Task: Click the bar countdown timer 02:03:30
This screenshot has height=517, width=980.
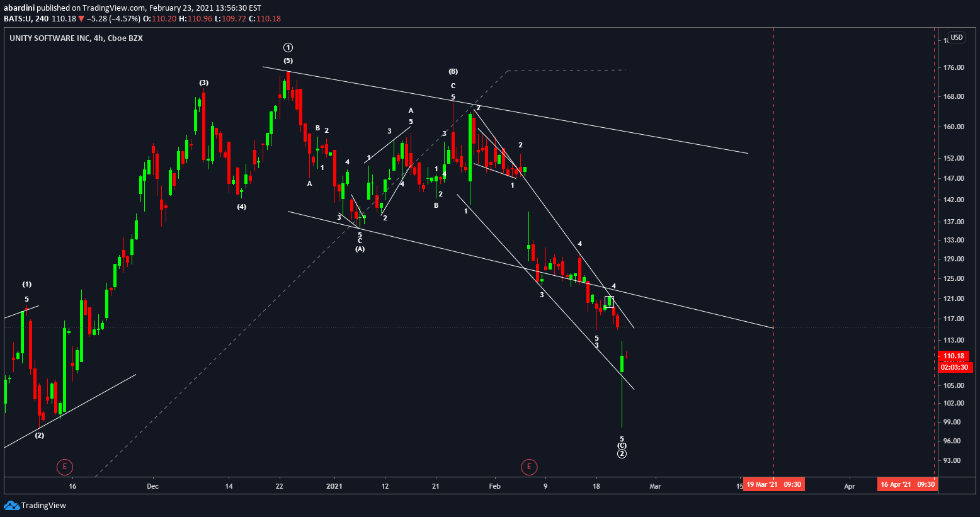Action: click(954, 367)
